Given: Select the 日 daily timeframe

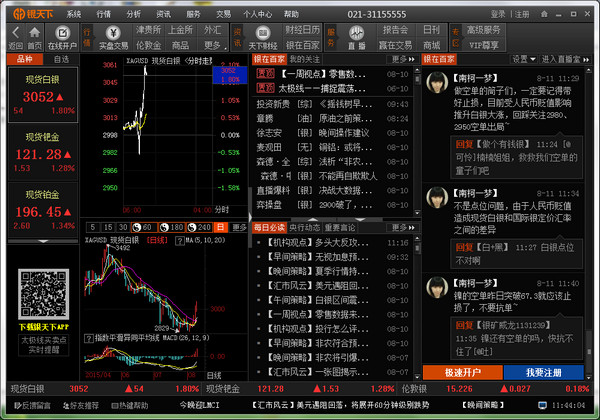Looking at the screenshot, I should (220, 227).
